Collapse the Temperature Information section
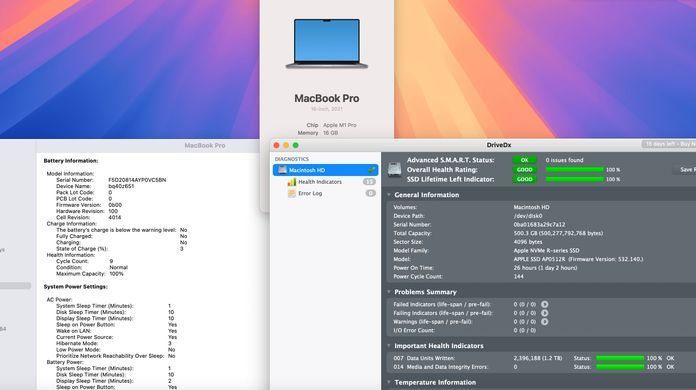Screen dimensions: 696x390 389,382
